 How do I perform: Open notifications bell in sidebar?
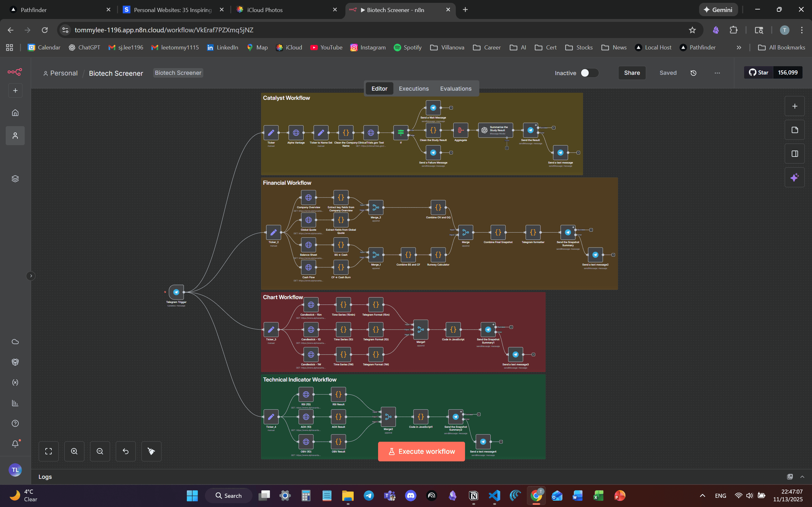tap(15, 444)
